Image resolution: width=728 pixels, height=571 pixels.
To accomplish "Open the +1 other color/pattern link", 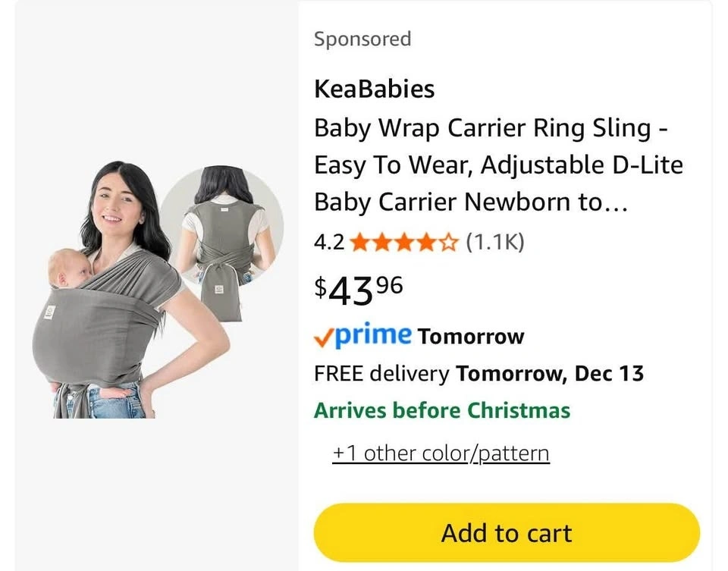I will [441, 453].
